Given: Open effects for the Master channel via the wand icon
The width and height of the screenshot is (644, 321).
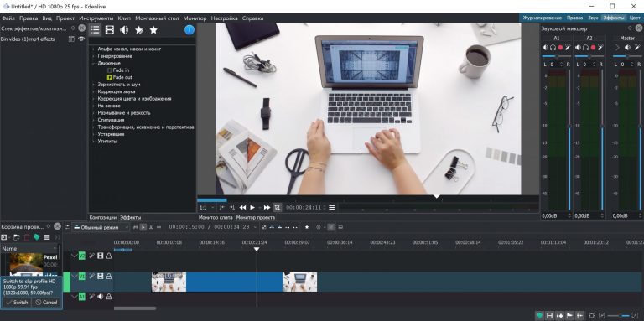Looking at the screenshot, I should [x=636, y=48].
